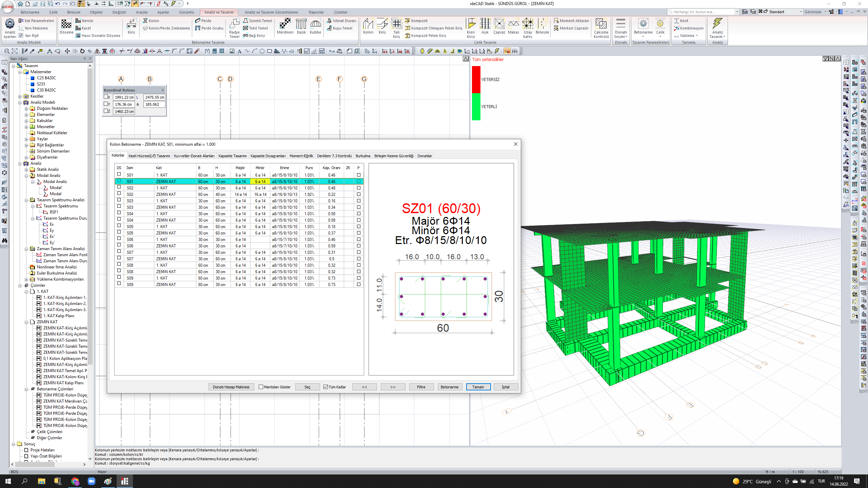Viewport: 868px width, 488px height.
Task: Click the Betonarme button in dialog
Action: coord(450,387)
